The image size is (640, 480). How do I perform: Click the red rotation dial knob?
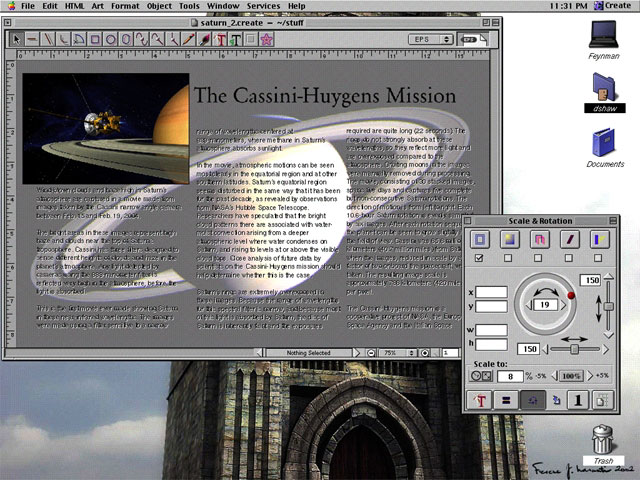tap(571, 295)
